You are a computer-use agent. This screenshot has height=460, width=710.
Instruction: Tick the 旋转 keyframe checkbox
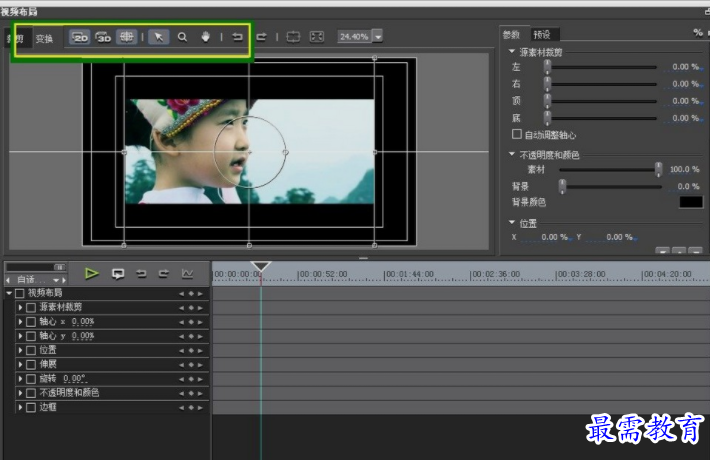(x=31, y=379)
